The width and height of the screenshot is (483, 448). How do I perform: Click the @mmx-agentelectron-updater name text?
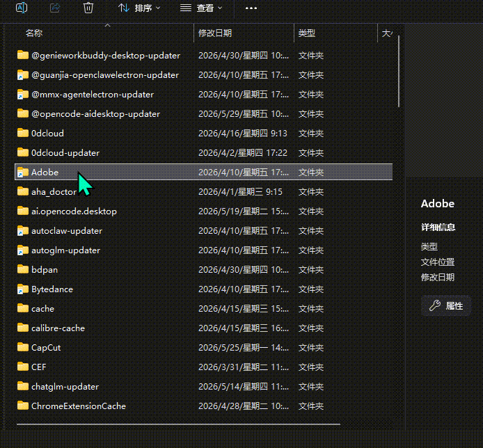pyautogui.click(x=93, y=94)
